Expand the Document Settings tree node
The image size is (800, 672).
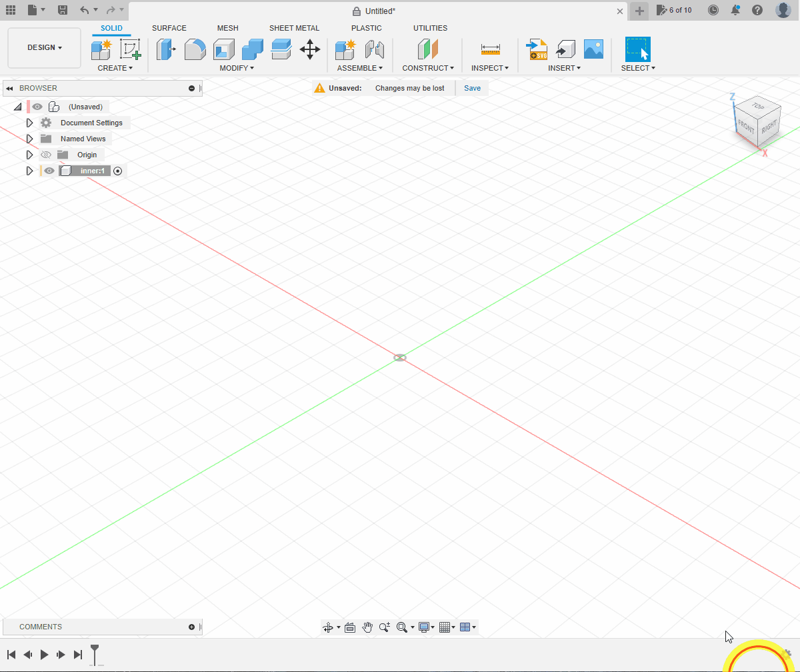click(29, 123)
